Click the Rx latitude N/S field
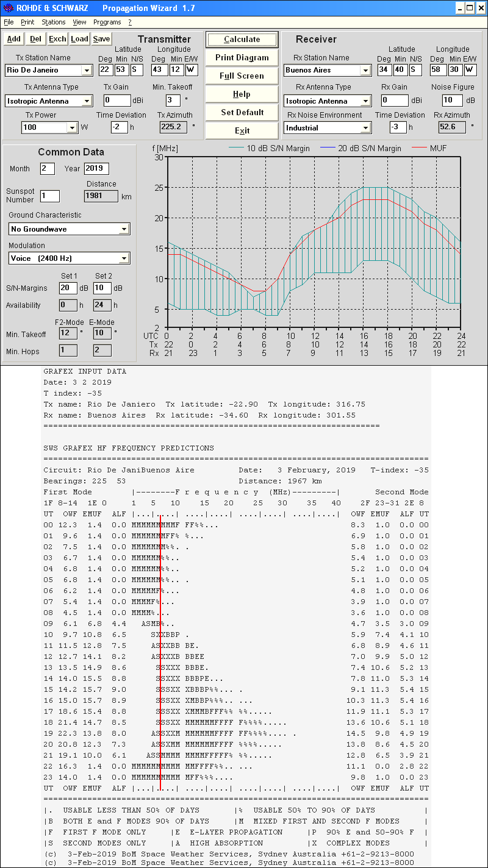488x868 pixels. coord(416,69)
